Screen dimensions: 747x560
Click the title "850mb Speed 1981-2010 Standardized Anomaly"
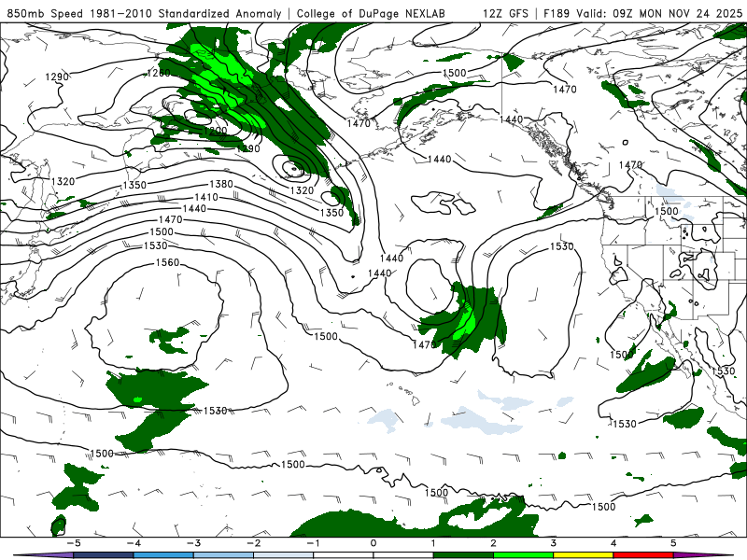[x=145, y=13]
